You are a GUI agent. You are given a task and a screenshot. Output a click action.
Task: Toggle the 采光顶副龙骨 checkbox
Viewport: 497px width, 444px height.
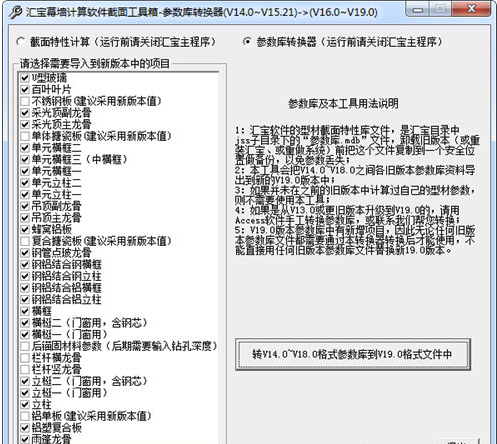[x=25, y=113]
